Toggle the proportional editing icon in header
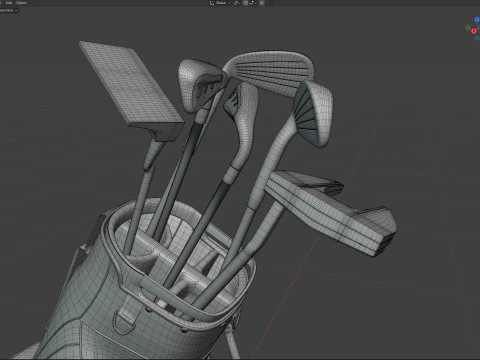Screen dimensions: 480x360 tap(262, 3)
